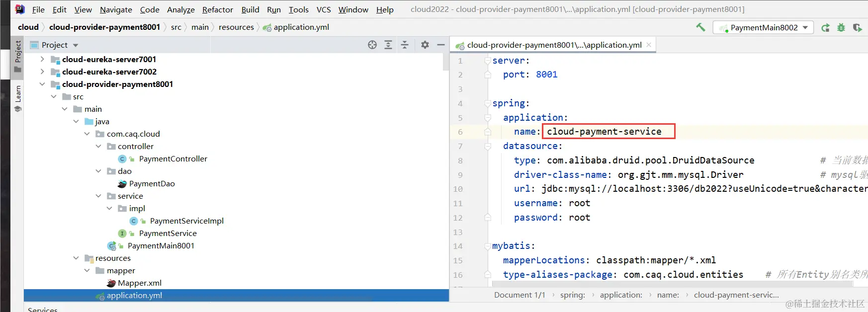Viewport: 868px width, 312px height.
Task: Click the IntelliJ IDEA logo icon
Action: tap(20, 9)
